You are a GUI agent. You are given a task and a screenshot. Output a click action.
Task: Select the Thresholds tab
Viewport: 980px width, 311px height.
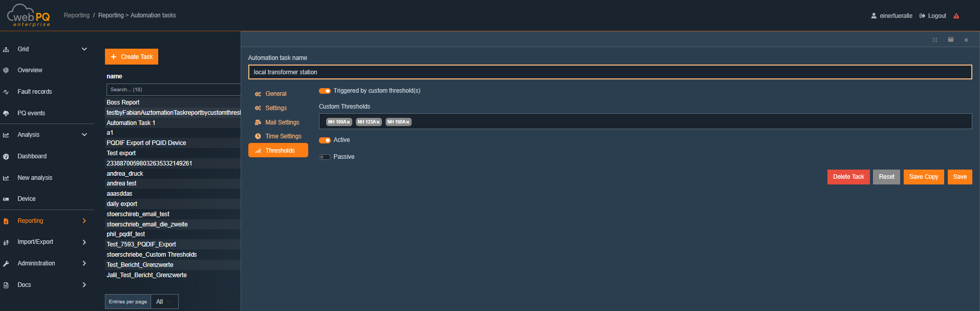click(278, 151)
